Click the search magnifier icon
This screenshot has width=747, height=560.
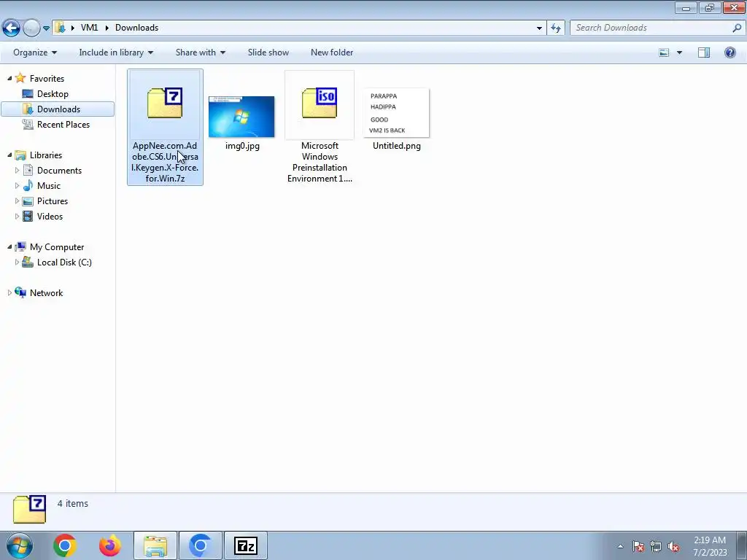click(x=737, y=28)
